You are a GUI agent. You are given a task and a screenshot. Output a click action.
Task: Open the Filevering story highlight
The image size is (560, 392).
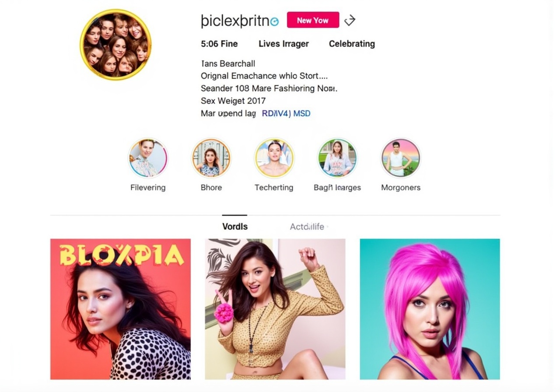coord(148,158)
